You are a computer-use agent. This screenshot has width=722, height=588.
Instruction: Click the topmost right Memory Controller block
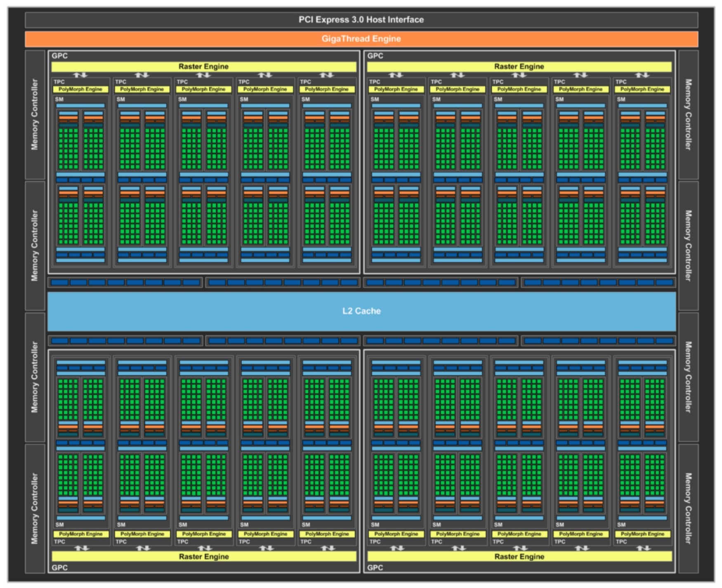pyautogui.click(x=688, y=115)
